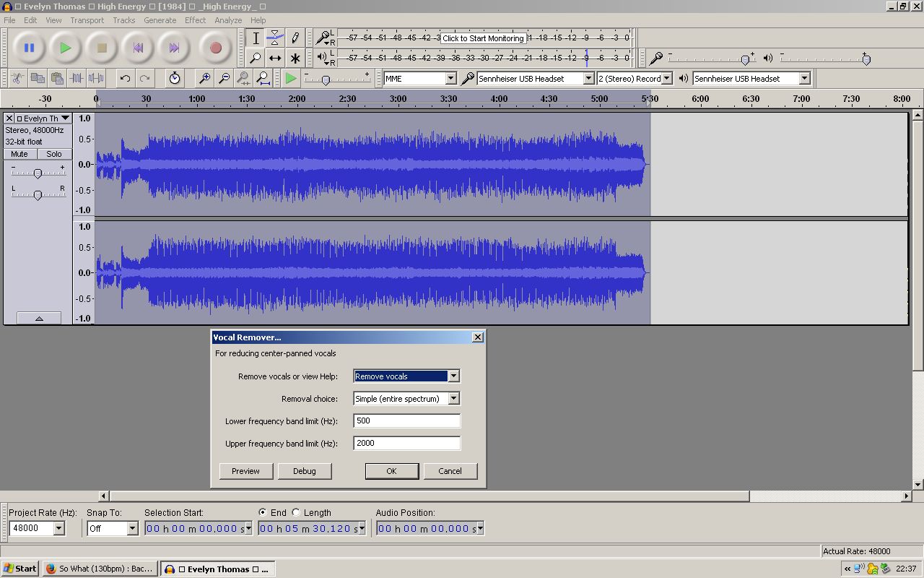This screenshot has width=924, height=578.
Task: Open the Project Rate dropdown
Action: coord(59,528)
